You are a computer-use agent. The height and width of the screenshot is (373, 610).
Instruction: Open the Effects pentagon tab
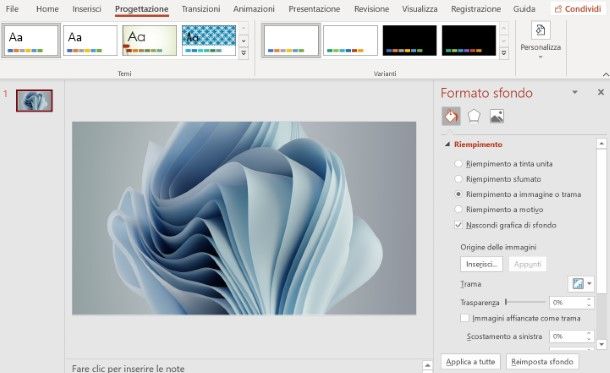(473, 116)
